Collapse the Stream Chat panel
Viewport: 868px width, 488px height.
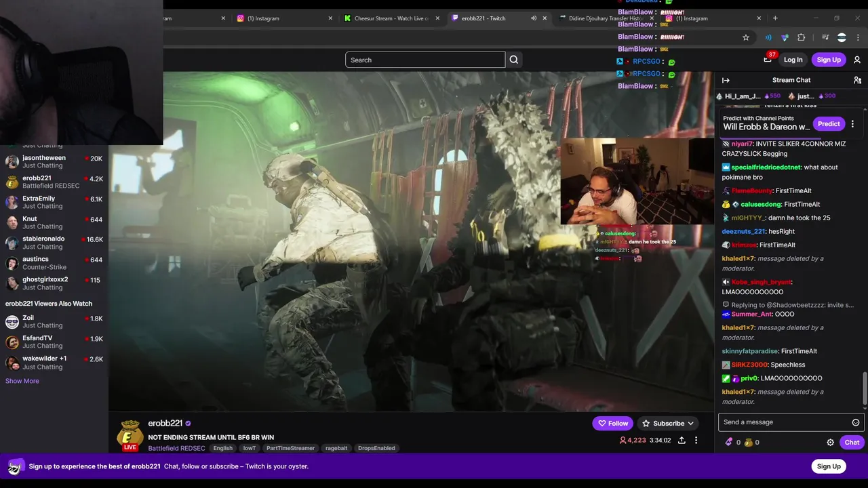point(726,80)
